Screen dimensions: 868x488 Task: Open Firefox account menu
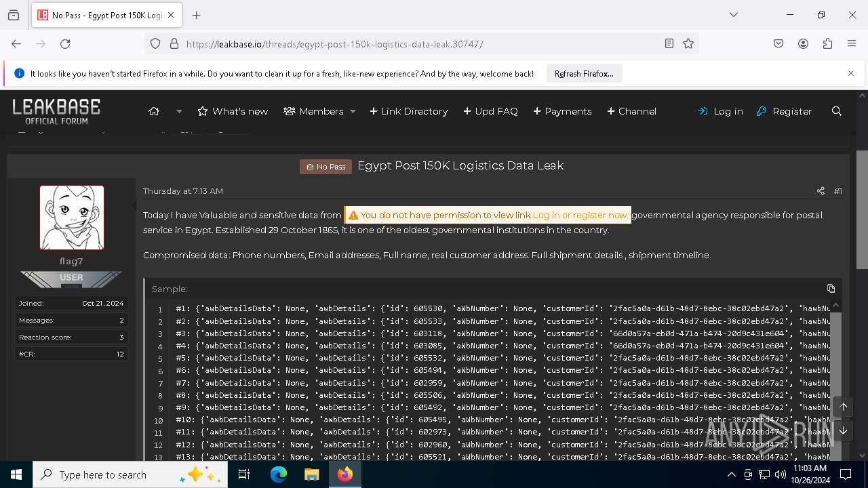click(x=803, y=43)
